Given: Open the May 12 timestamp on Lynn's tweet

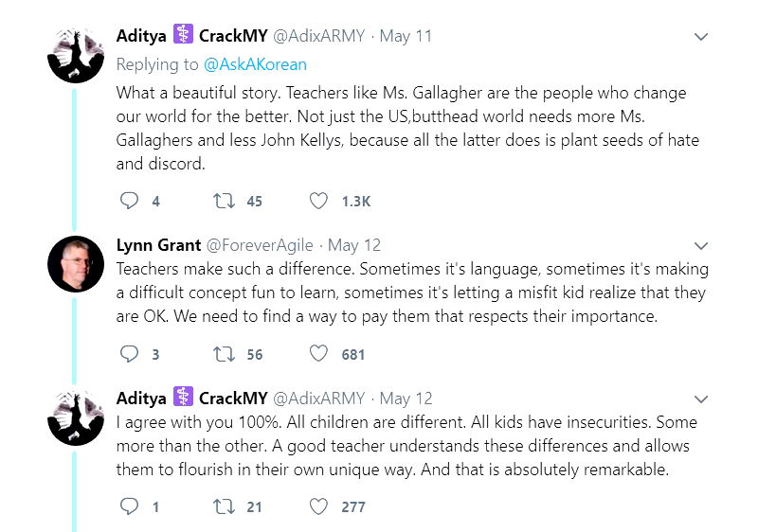Looking at the screenshot, I should point(353,245).
